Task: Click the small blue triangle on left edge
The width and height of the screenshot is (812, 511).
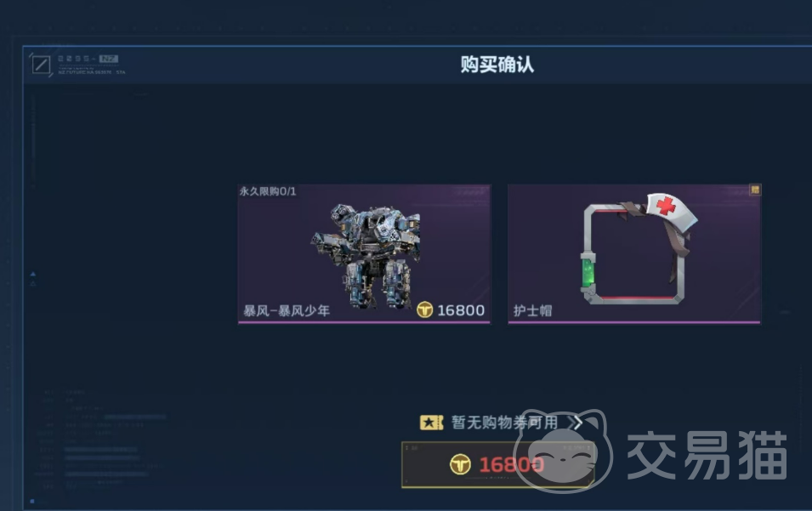Action: [x=32, y=274]
